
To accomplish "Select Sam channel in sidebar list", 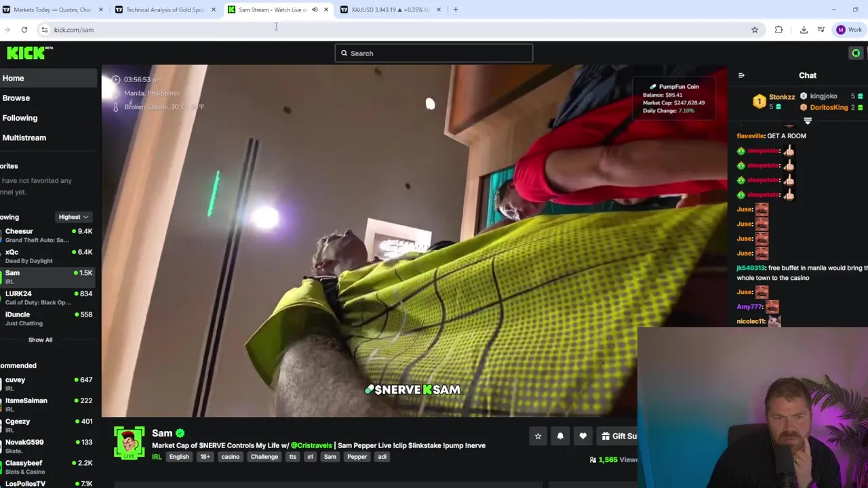I will click(x=47, y=277).
